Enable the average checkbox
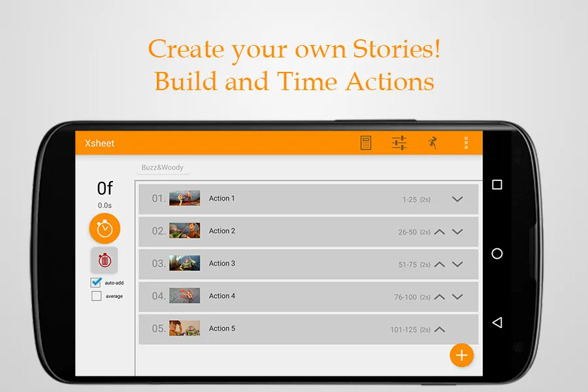This screenshot has height=392, width=588. coord(97,296)
